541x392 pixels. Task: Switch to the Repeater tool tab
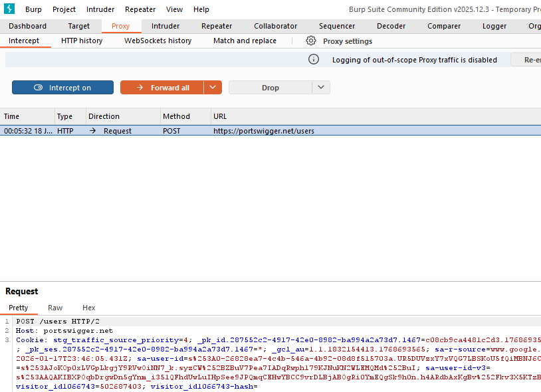tap(217, 26)
